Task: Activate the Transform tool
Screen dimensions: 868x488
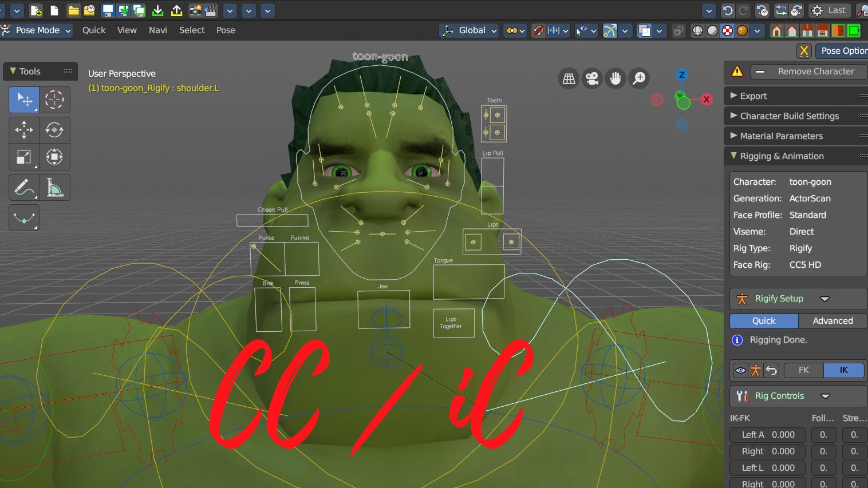Action: point(54,157)
